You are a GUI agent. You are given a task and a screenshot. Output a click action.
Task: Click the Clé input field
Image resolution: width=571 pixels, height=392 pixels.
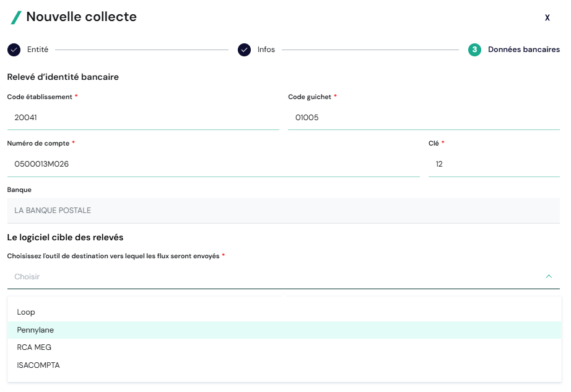(x=494, y=164)
